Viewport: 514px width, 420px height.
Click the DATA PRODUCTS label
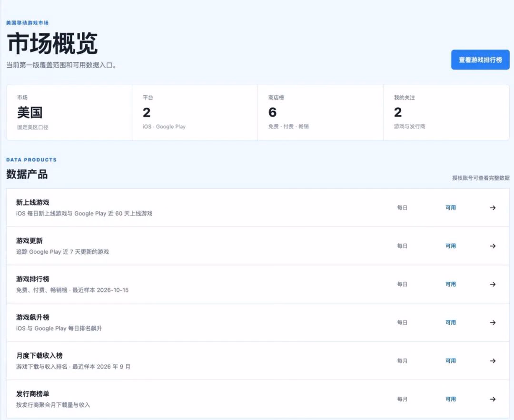click(x=31, y=160)
